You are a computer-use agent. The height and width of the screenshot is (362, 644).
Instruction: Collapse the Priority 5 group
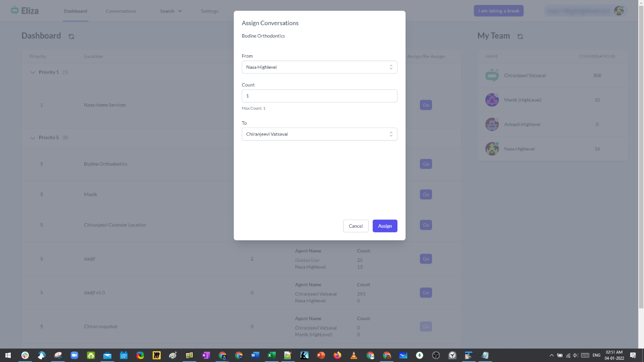click(x=33, y=138)
